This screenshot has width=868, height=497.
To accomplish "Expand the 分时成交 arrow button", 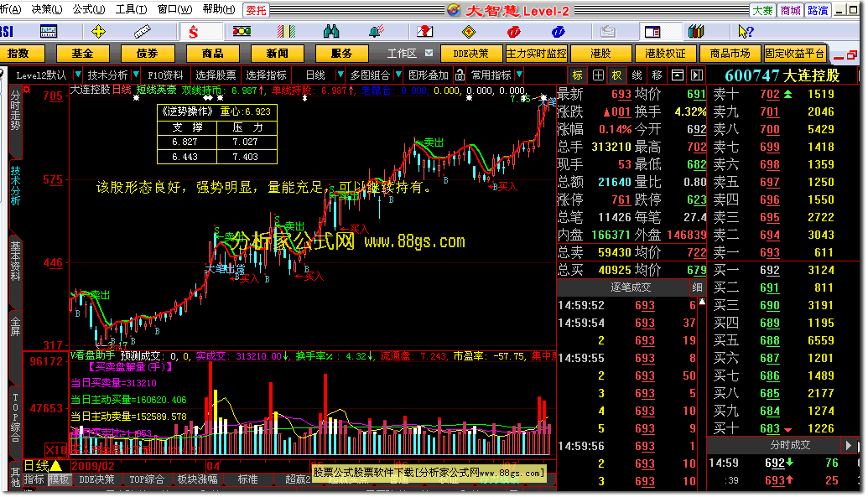I will click(x=848, y=445).
